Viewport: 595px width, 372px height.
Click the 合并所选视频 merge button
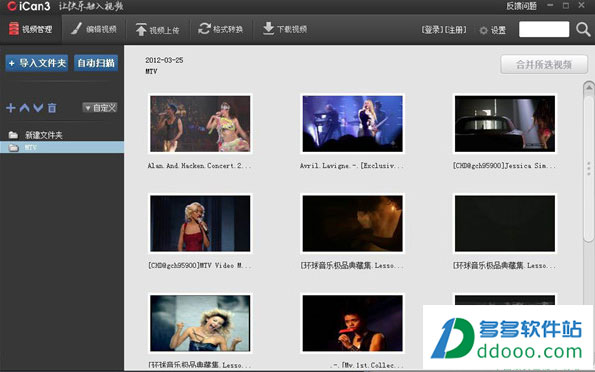(x=544, y=65)
